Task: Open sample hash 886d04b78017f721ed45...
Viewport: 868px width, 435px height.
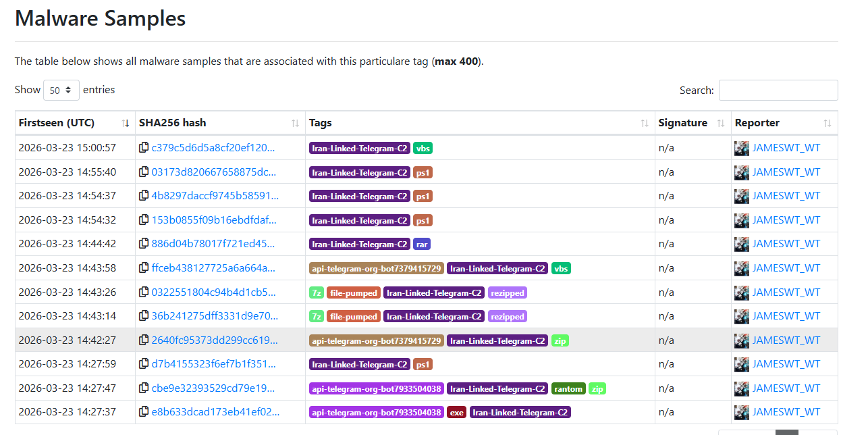Action: point(213,244)
